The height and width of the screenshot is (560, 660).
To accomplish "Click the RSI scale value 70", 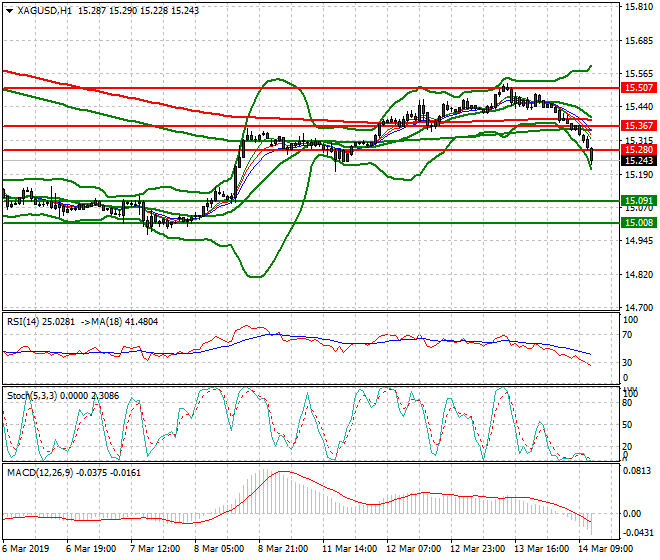I will (x=628, y=335).
